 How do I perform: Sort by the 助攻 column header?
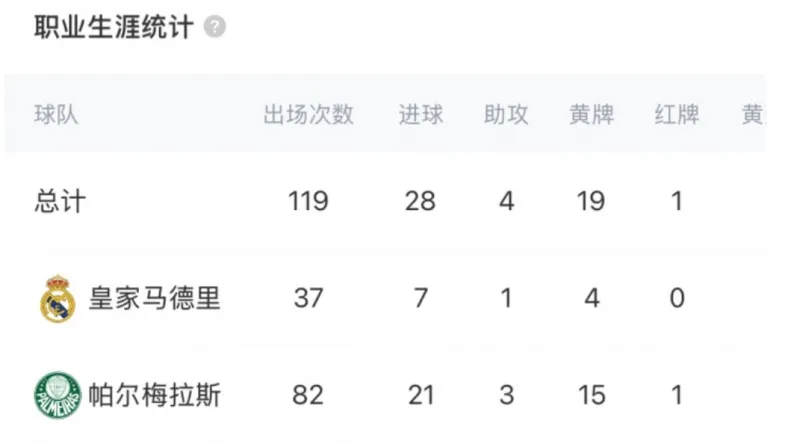506,115
